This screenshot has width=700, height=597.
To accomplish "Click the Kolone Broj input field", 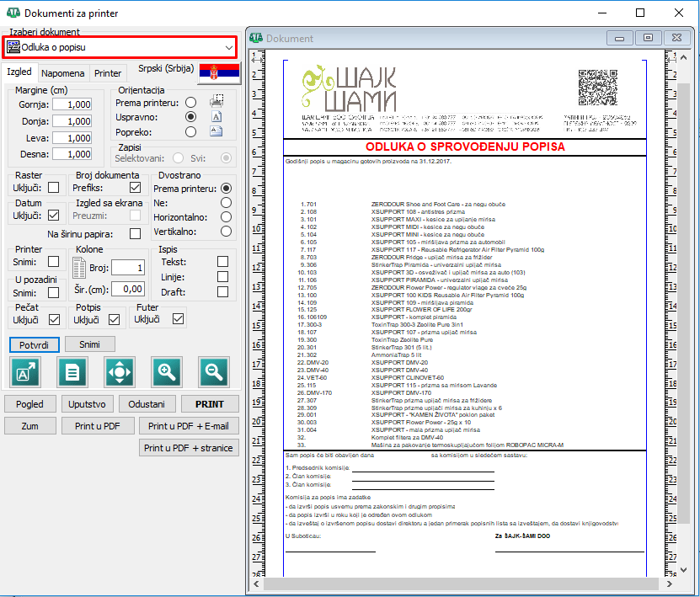I will 128,268.
